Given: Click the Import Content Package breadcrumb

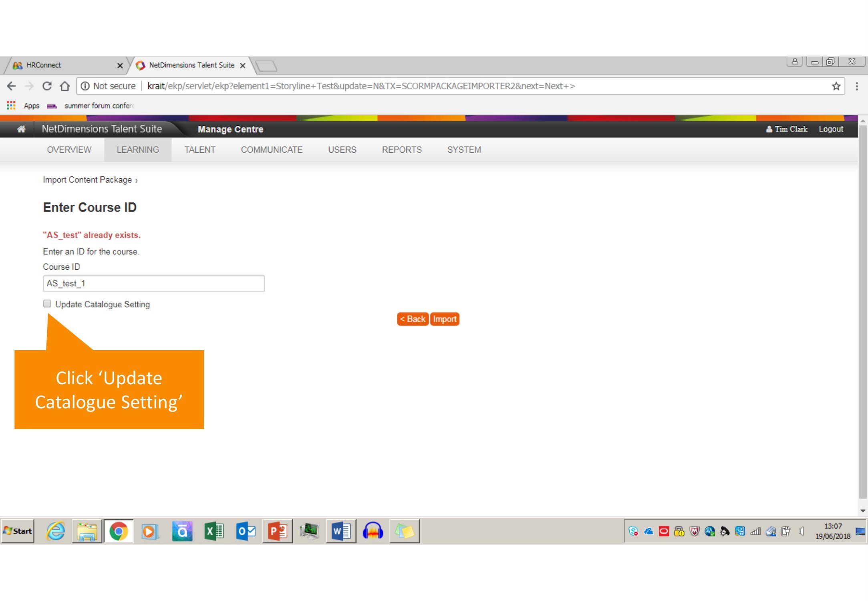Looking at the screenshot, I should 87,180.
